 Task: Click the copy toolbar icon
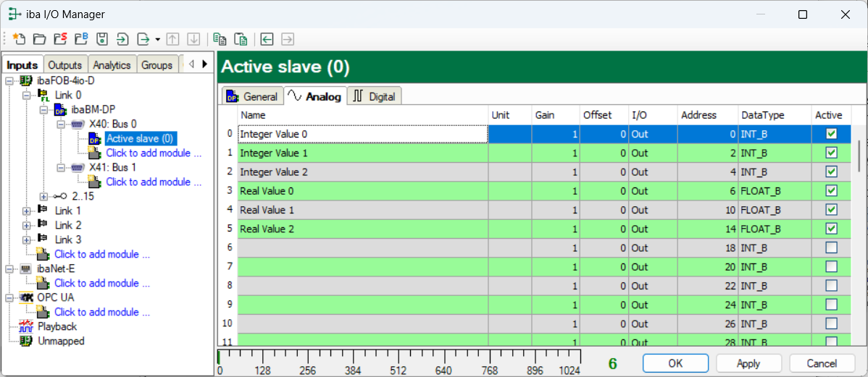220,39
